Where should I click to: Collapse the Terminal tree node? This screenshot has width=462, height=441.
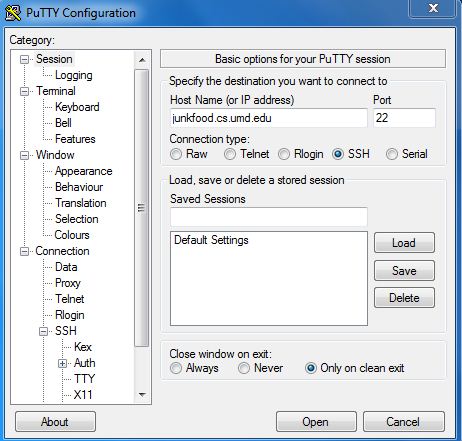click(24, 91)
